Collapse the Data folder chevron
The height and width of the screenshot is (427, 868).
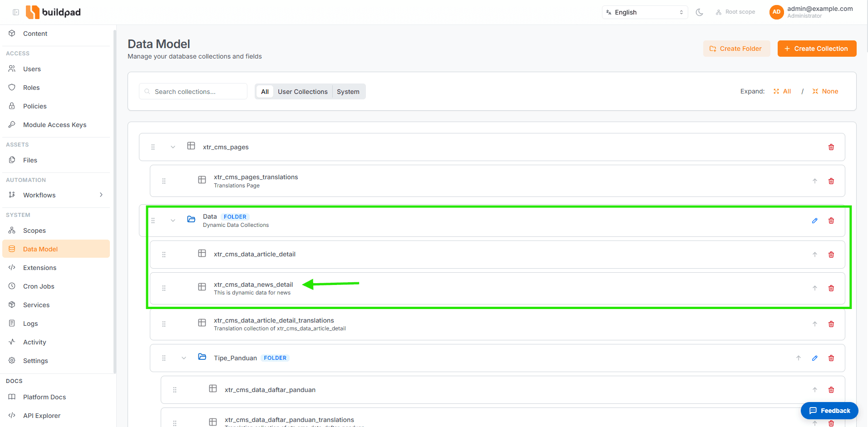[x=173, y=221]
